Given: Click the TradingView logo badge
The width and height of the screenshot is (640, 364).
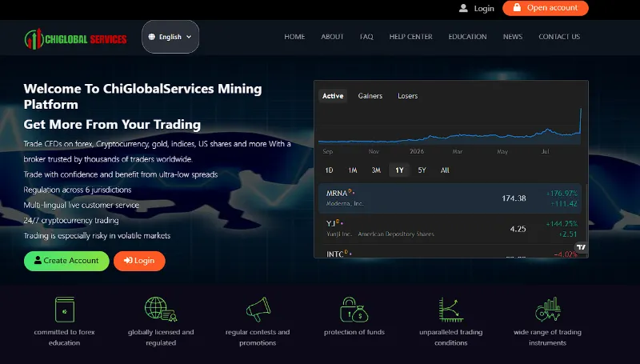Looking at the screenshot, I should [582, 247].
